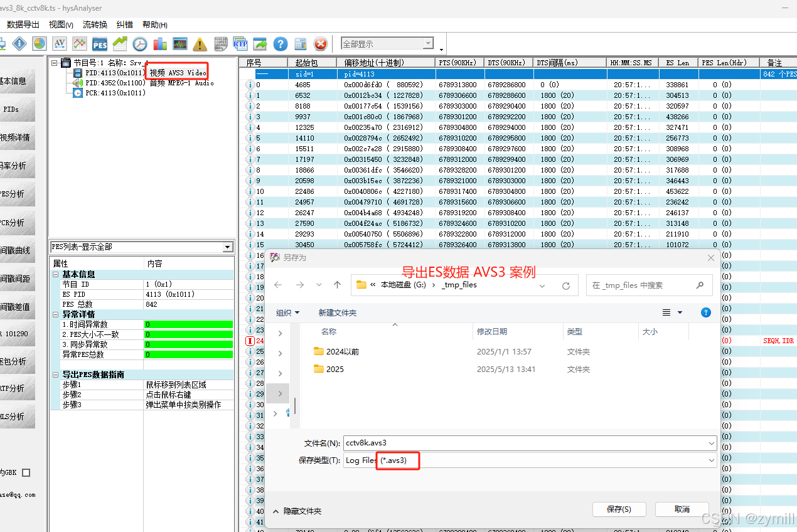Open the 流转换 menu
This screenshot has height=532, width=797.
pyautogui.click(x=95, y=24)
